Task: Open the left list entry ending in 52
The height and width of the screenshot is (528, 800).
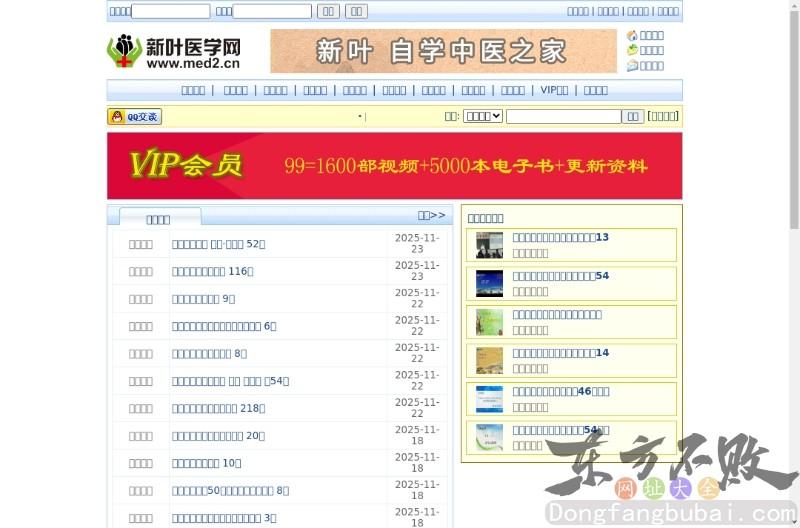Action: click(x=218, y=244)
